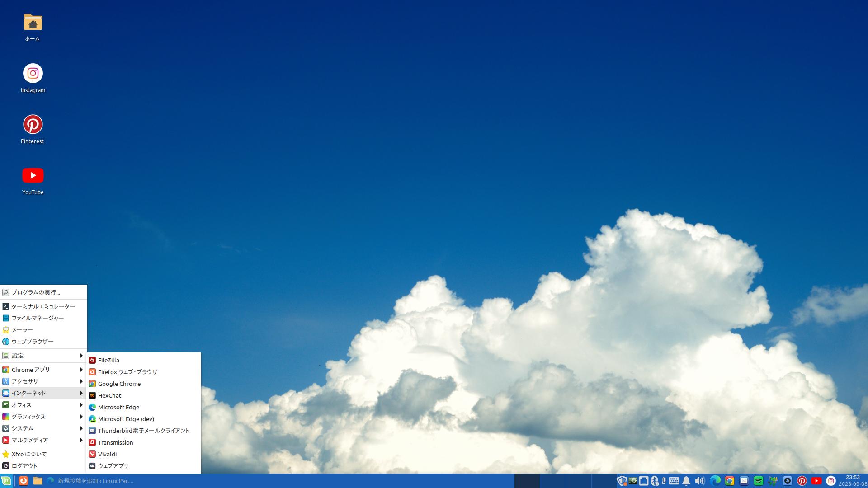868x488 pixels.
Task: Launch Vivaldi from the submenu
Action: tap(144, 454)
